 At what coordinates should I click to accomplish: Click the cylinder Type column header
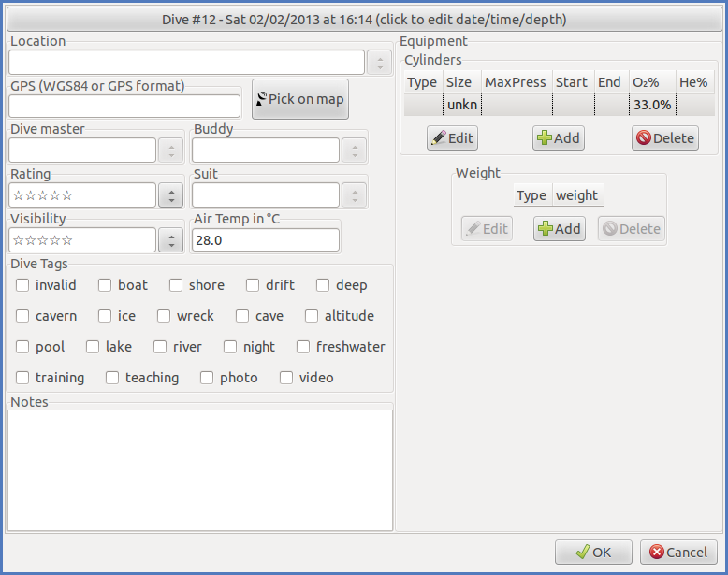point(423,82)
